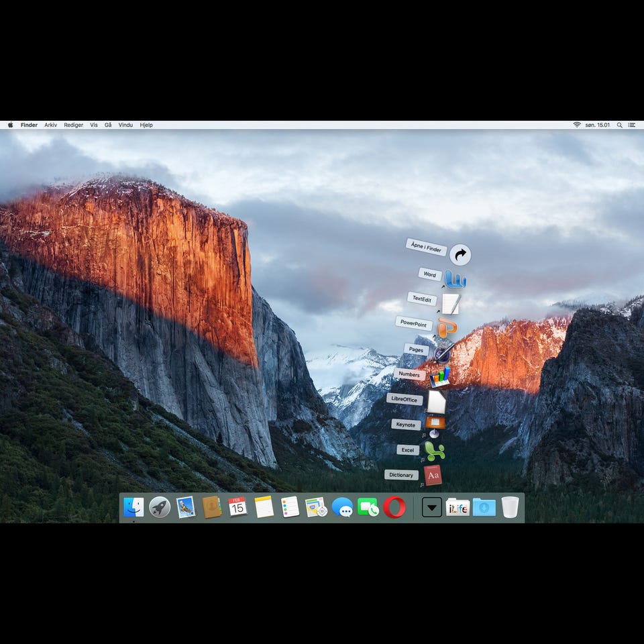Launch Numbers from the stack list
Viewport: 644px width, 644px height.
click(440, 377)
